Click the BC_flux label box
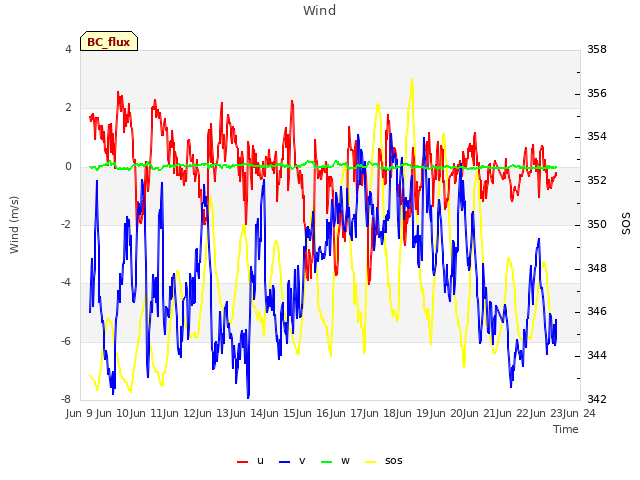The image size is (640, 480). (109, 41)
